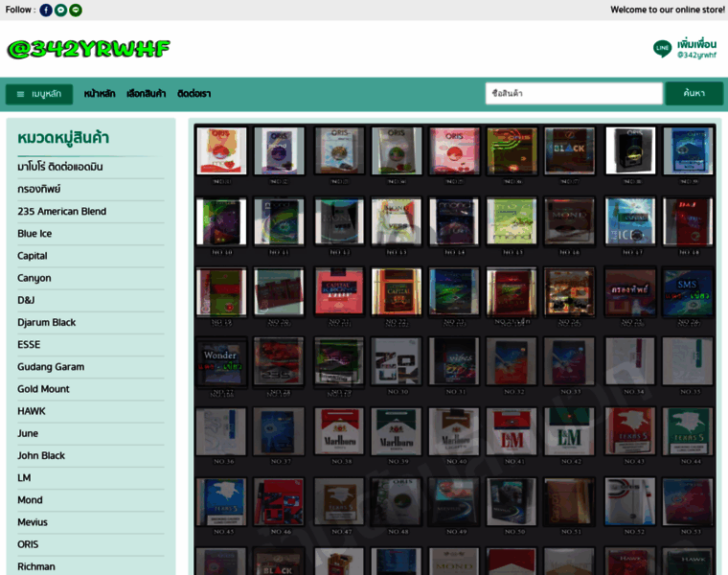Viewport: 728px width, 575px height.
Task: Select product thumbnail NO.5
Action: click(x=454, y=151)
